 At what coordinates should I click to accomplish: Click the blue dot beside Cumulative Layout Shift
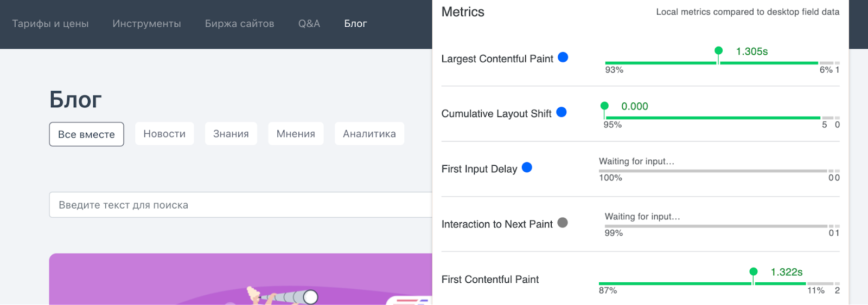pos(561,112)
